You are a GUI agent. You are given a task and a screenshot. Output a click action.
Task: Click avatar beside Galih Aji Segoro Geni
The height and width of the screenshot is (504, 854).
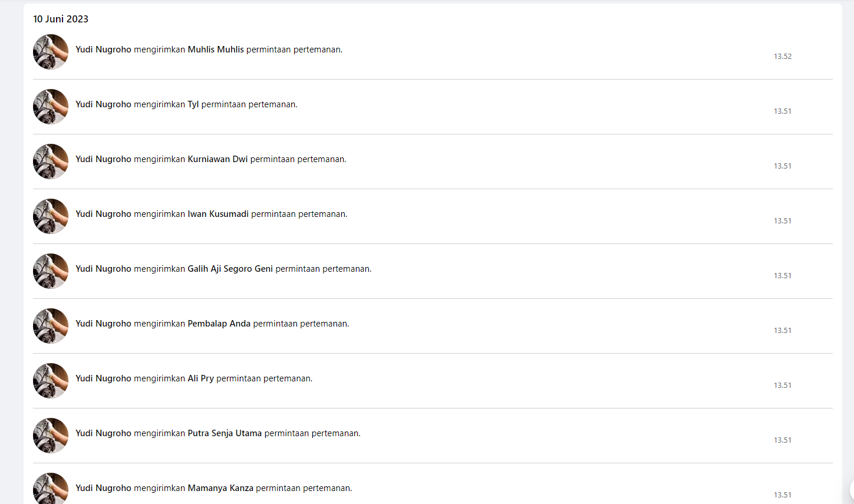tap(51, 271)
